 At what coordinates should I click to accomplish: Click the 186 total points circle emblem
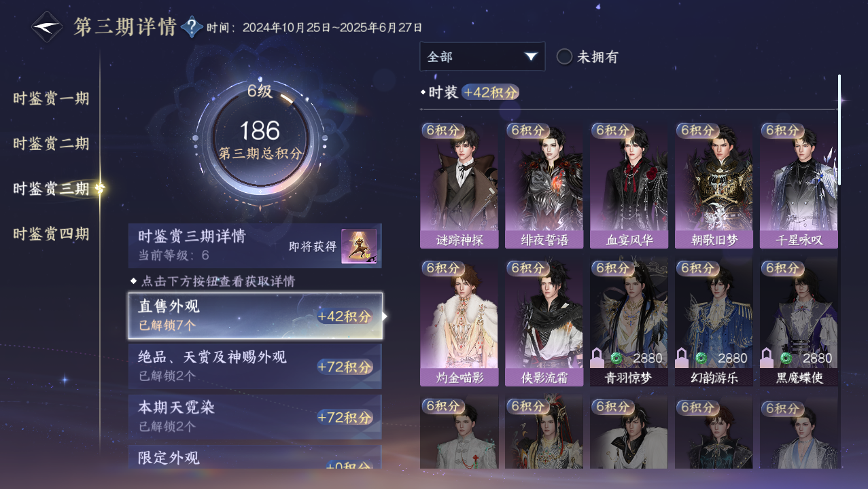260,139
